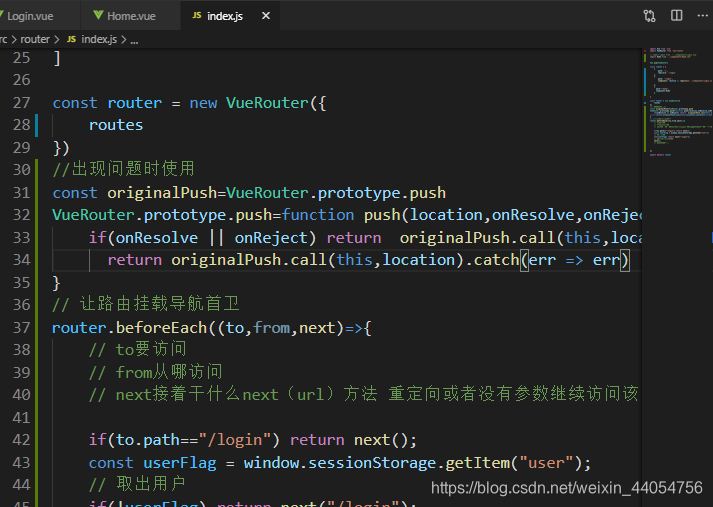
Task: Click the closing bracket on line 25
Action: 57,58
